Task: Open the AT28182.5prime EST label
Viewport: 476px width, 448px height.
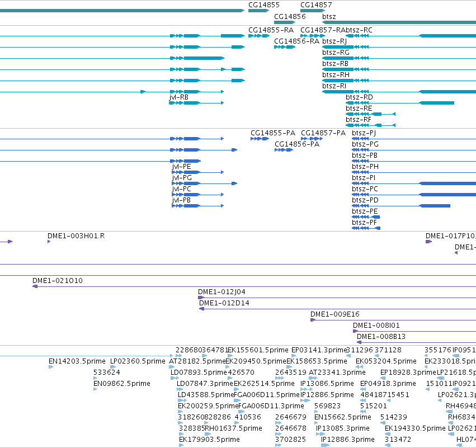Action: click(197, 361)
